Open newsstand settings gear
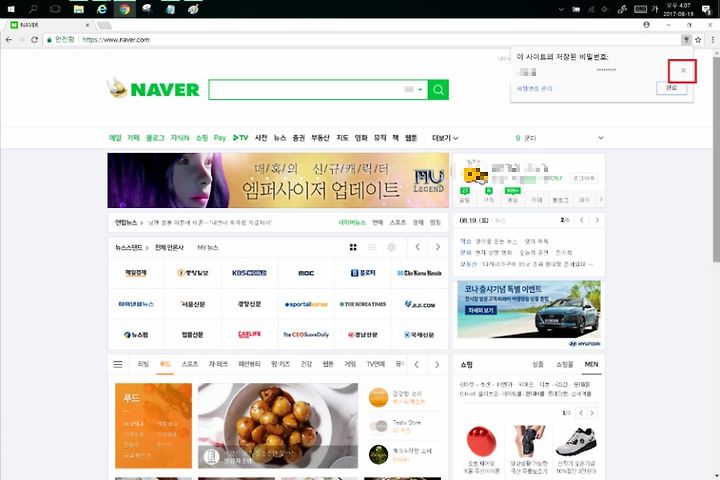The image size is (720, 480). pos(391,247)
